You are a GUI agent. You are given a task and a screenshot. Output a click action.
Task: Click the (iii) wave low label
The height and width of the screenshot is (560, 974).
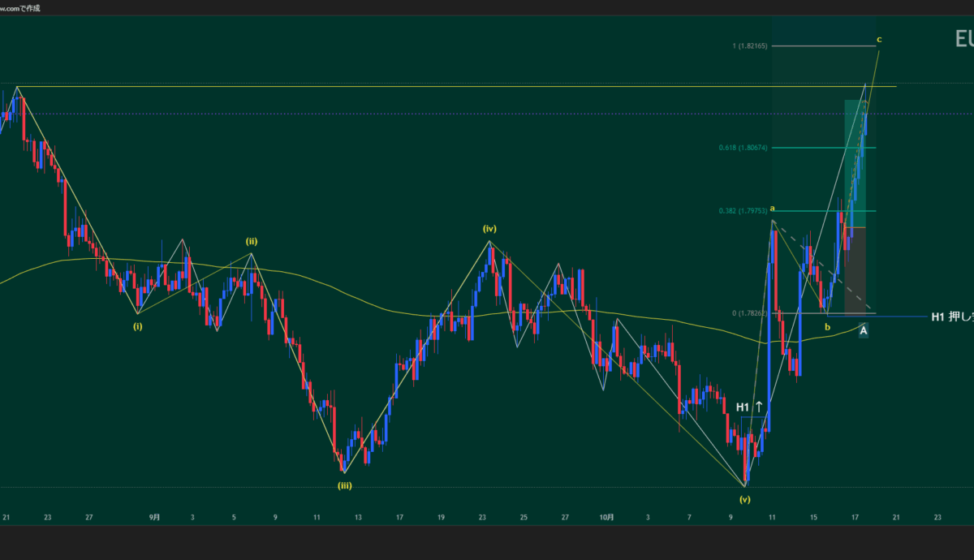tap(345, 485)
